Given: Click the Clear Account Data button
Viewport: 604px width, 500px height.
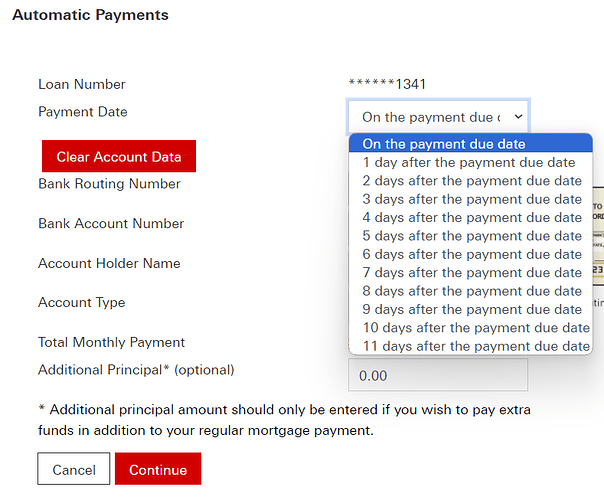Looking at the screenshot, I should (119, 156).
